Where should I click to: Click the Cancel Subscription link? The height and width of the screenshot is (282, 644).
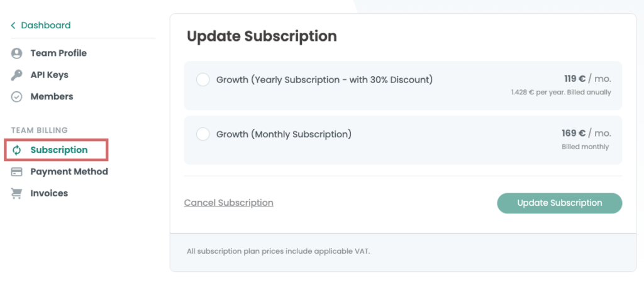click(229, 203)
